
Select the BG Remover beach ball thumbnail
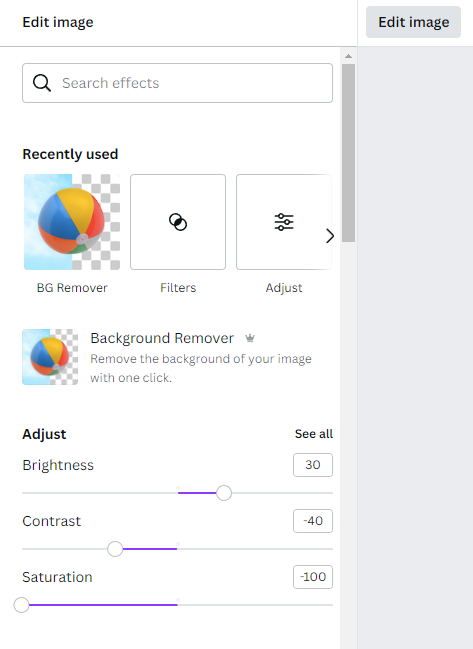[x=72, y=222]
